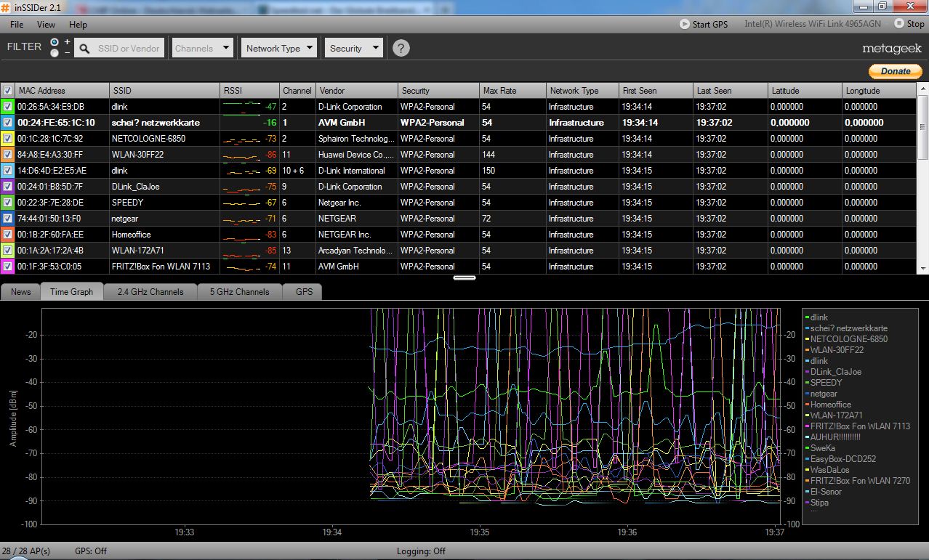This screenshot has height=560, width=929.
Task: Open the View menu
Action: point(46,25)
